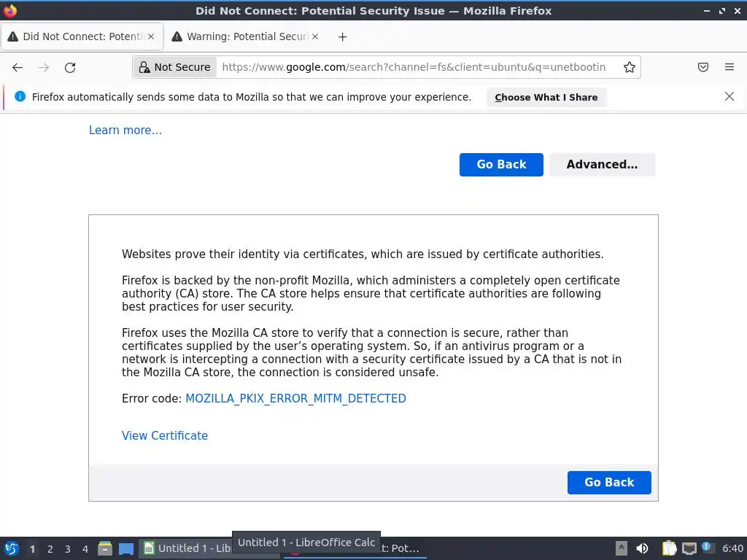This screenshot has width=747, height=560.
Task: Close the 'Did Not Connect' tab
Action: click(x=151, y=36)
